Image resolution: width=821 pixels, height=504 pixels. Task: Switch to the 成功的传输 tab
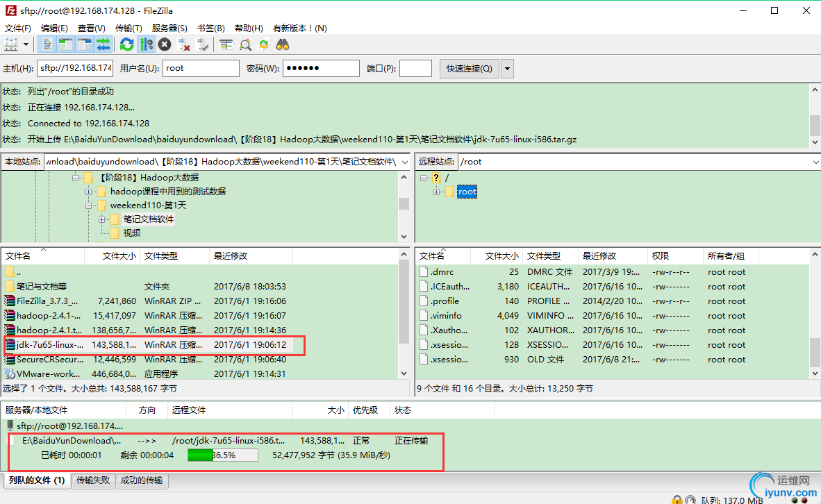click(142, 480)
